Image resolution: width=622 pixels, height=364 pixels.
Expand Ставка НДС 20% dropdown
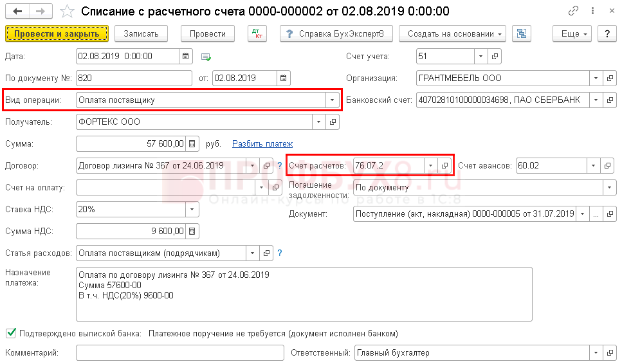pyautogui.click(x=192, y=210)
